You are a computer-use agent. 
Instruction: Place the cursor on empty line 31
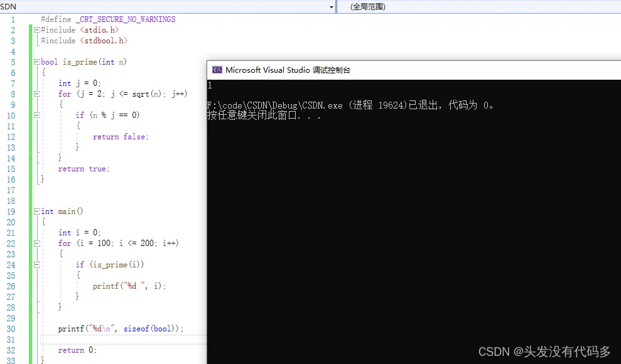click(x=124, y=340)
